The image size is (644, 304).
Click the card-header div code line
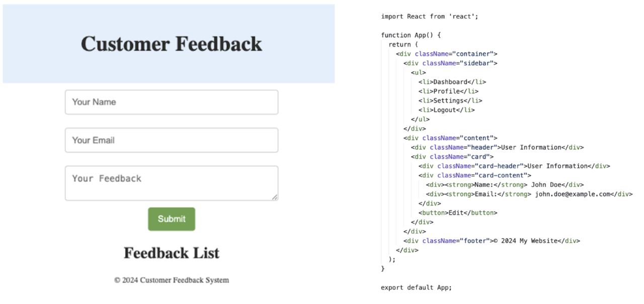pos(514,166)
